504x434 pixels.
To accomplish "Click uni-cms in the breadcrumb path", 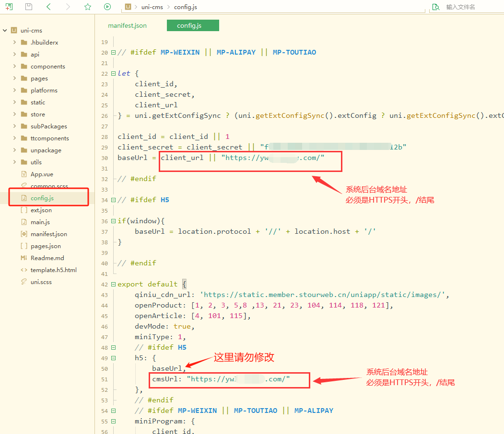I will (151, 7).
